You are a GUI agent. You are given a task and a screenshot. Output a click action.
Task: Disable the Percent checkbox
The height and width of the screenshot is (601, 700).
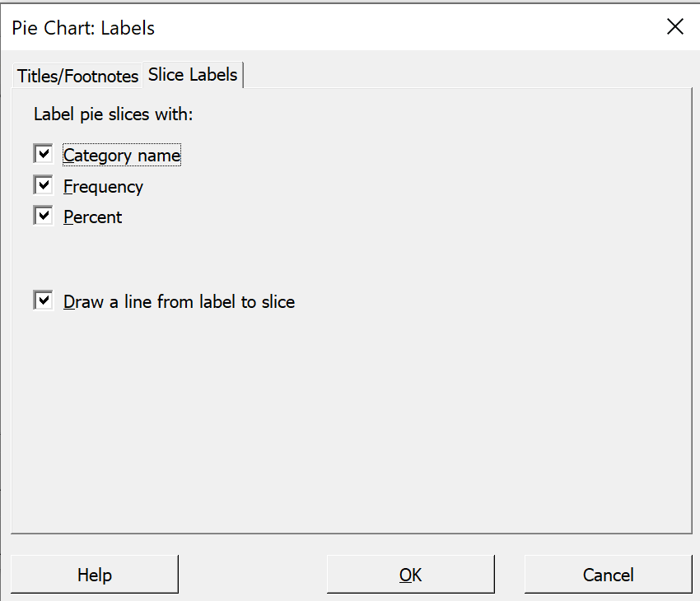(44, 216)
